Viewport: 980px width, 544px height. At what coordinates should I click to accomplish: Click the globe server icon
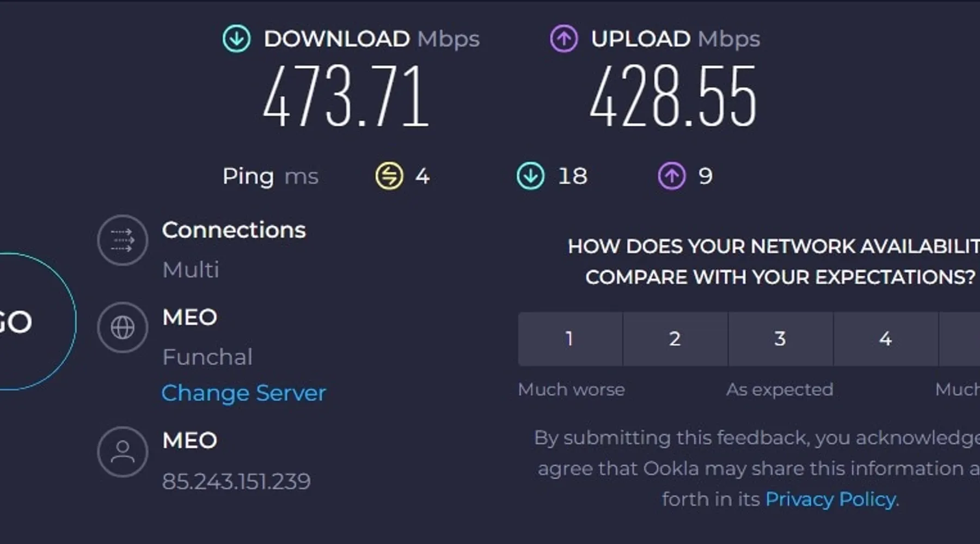pos(122,327)
